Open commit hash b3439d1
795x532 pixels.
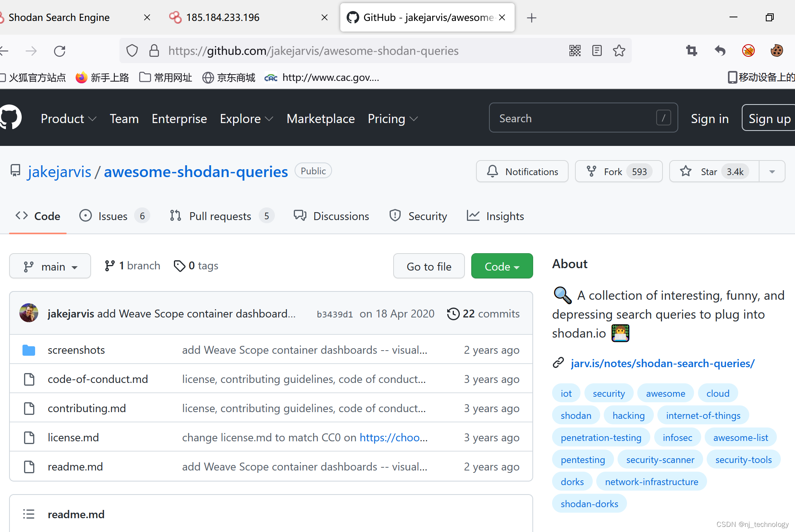point(335,314)
